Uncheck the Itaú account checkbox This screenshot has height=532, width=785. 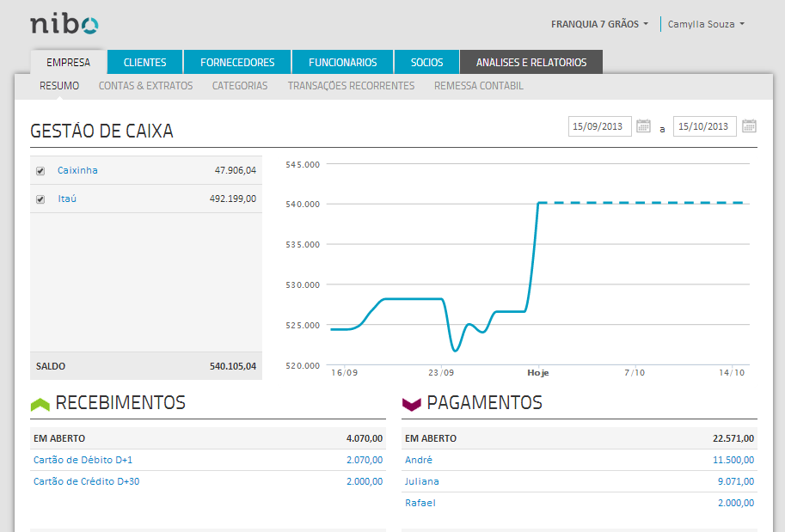point(40,198)
